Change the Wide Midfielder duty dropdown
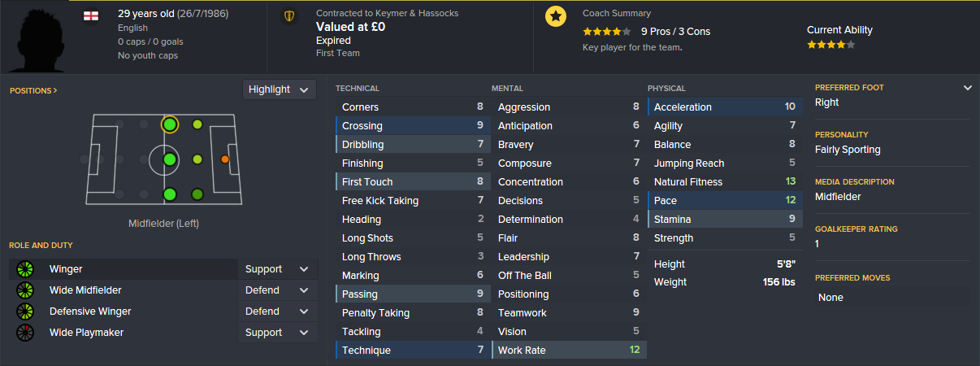 point(277,290)
